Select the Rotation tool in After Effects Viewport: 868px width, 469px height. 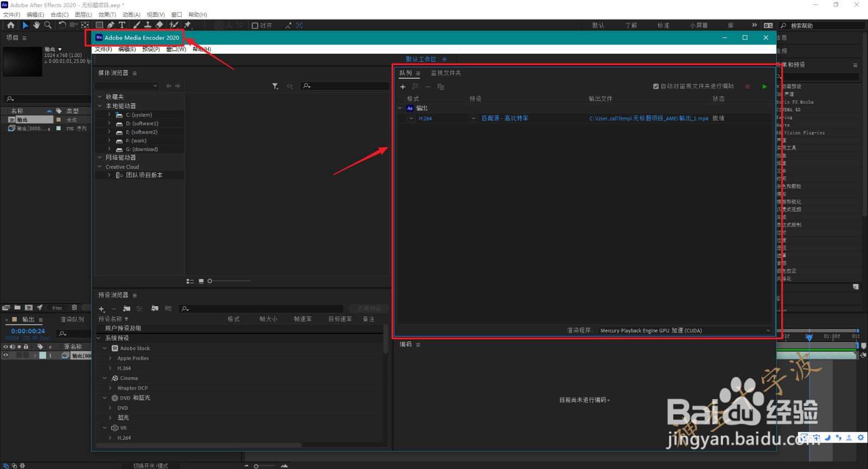[62, 25]
